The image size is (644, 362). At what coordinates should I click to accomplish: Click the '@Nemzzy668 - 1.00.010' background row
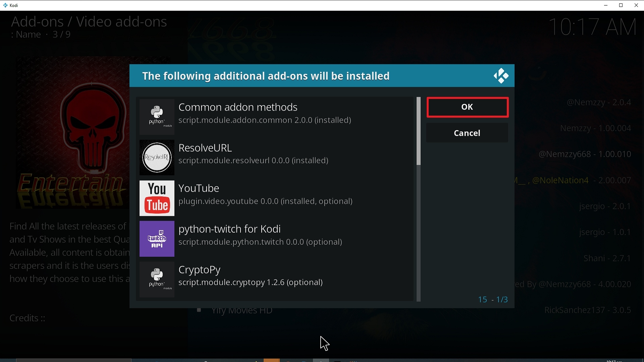point(585,154)
